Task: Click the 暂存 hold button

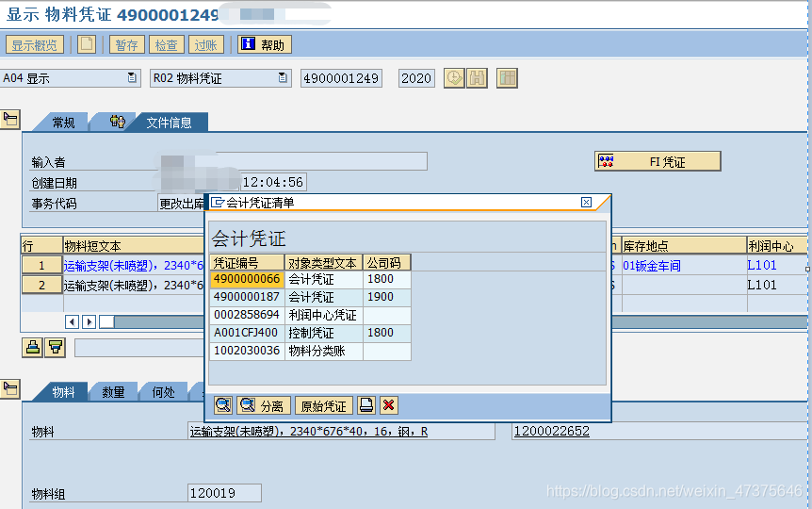Action: 126,44
